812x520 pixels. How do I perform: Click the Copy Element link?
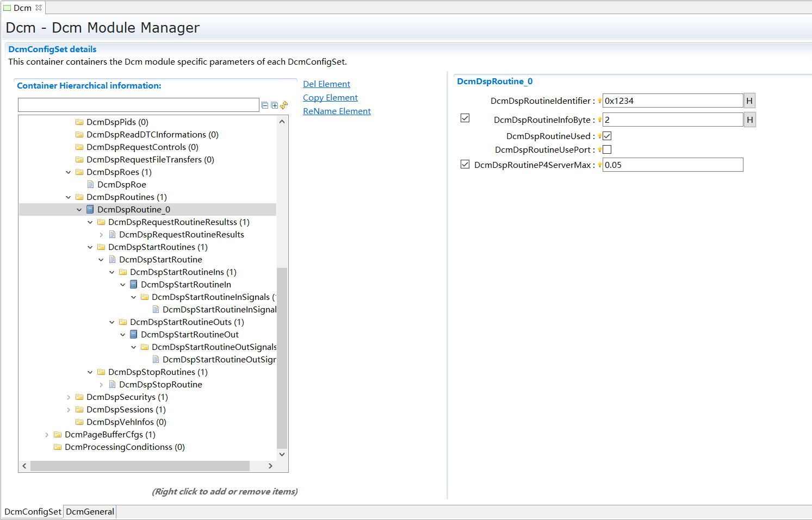[x=330, y=97]
